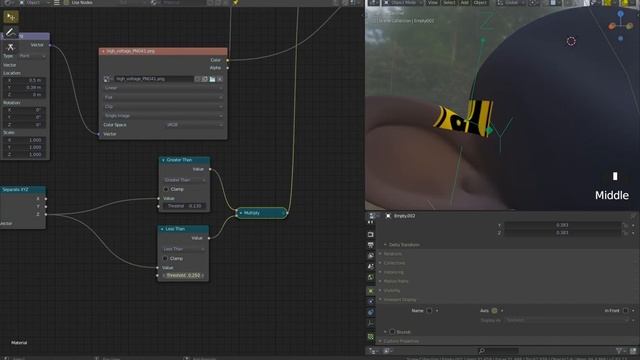640x360 pixels.
Task: Open the Render properties tab icon
Action: coord(371,235)
